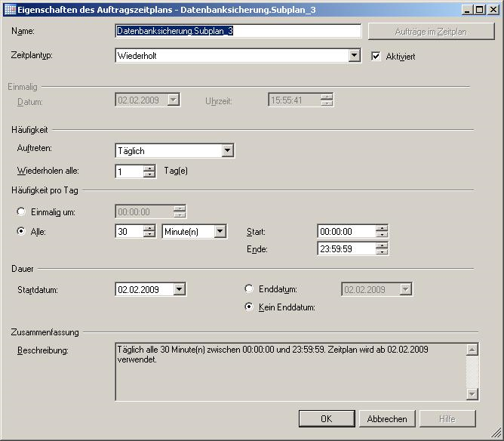Screen dimensions: 504x441
Task: Click the Ende time field
Action: (346, 248)
